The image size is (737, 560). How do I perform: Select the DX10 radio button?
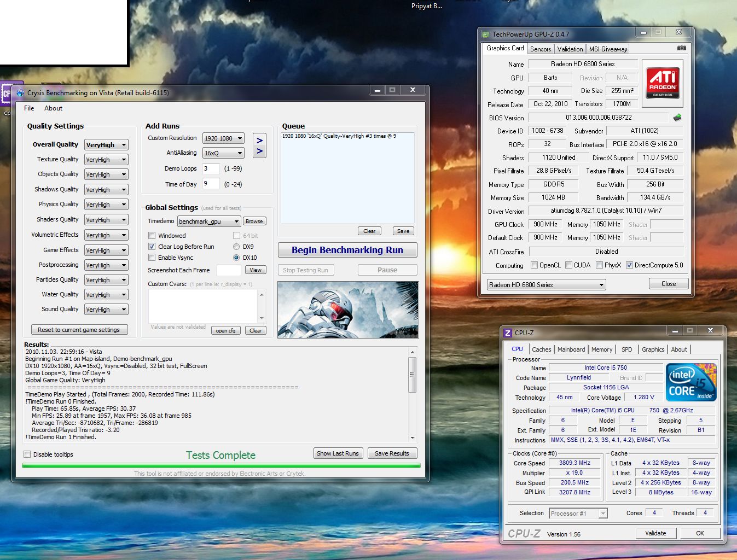236,258
